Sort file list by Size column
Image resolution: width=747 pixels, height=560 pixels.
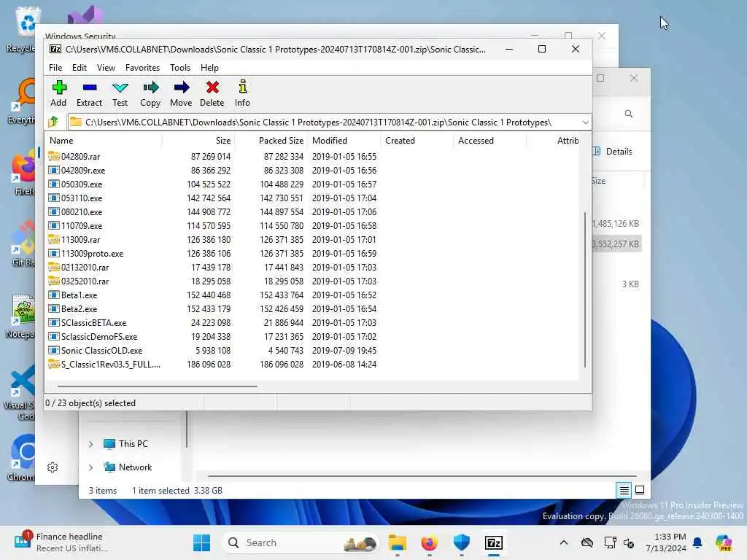(198, 141)
